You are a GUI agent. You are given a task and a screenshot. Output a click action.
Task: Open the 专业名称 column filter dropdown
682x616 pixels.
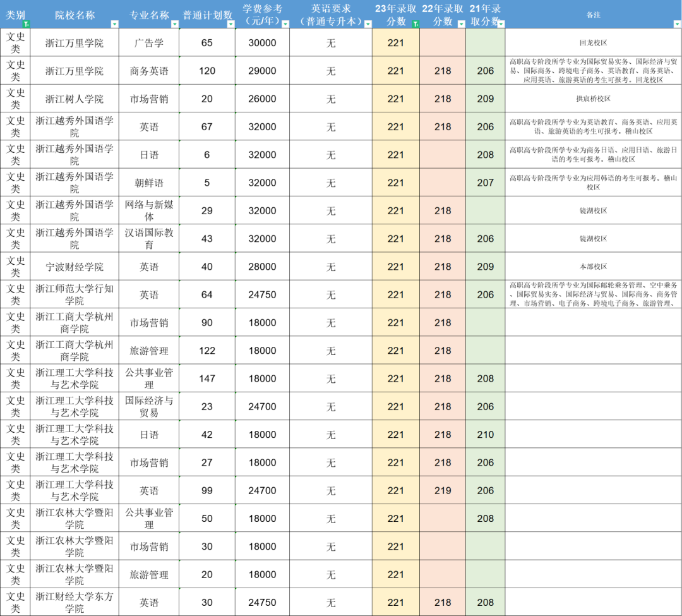(x=174, y=24)
